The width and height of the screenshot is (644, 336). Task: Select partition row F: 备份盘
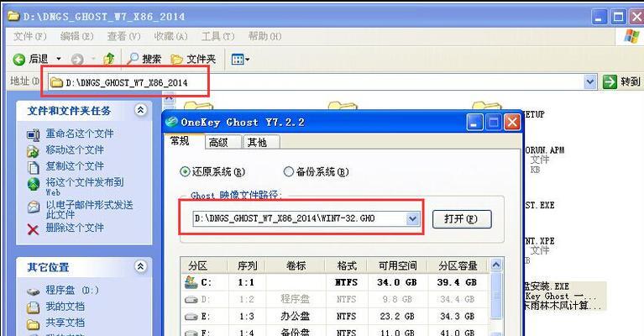(x=335, y=332)
